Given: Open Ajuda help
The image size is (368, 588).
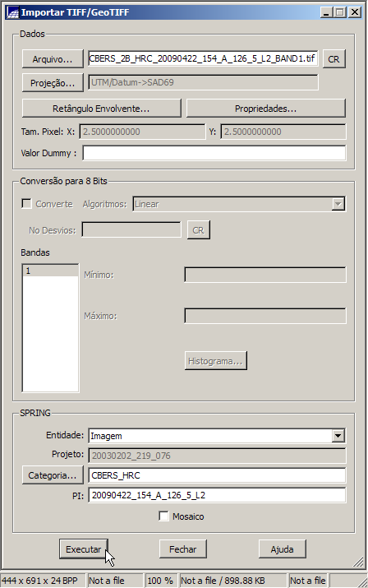Looking at the screenshot, I should [x=283, y=549].
